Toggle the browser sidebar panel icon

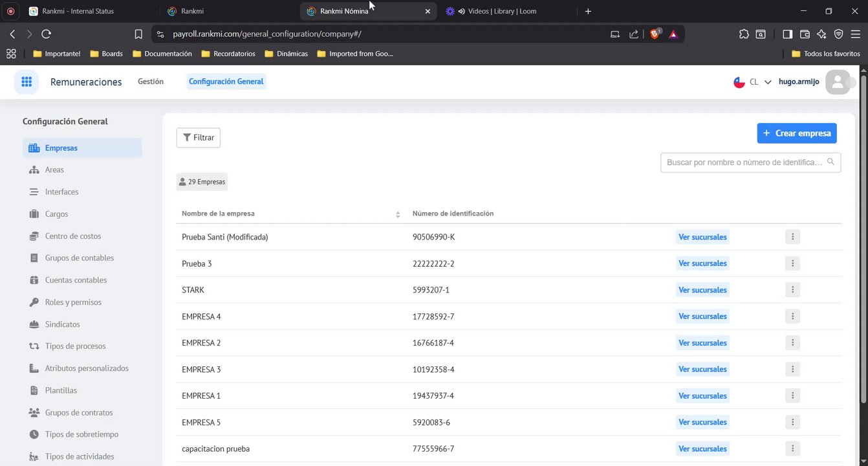pyautogui.click(x=787, y=34)
